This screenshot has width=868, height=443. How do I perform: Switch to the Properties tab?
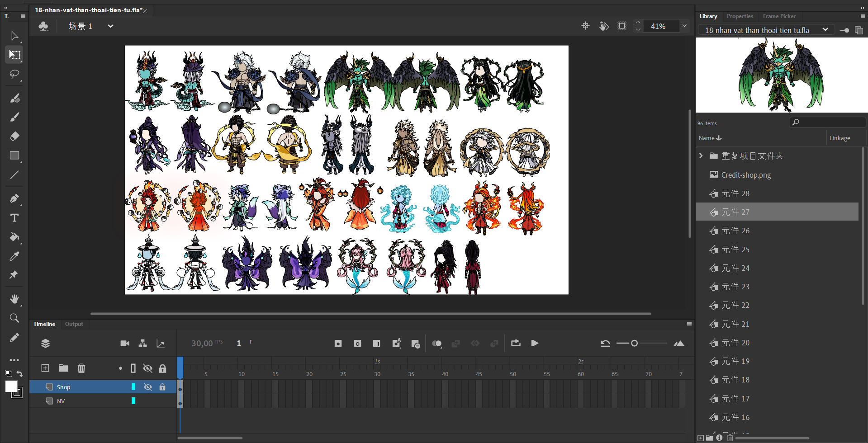tap(740, 16)
